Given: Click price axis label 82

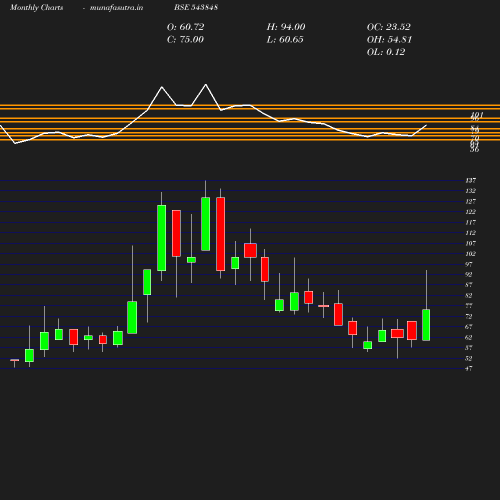Looking at the screenshot, I should tap(469, 295).
